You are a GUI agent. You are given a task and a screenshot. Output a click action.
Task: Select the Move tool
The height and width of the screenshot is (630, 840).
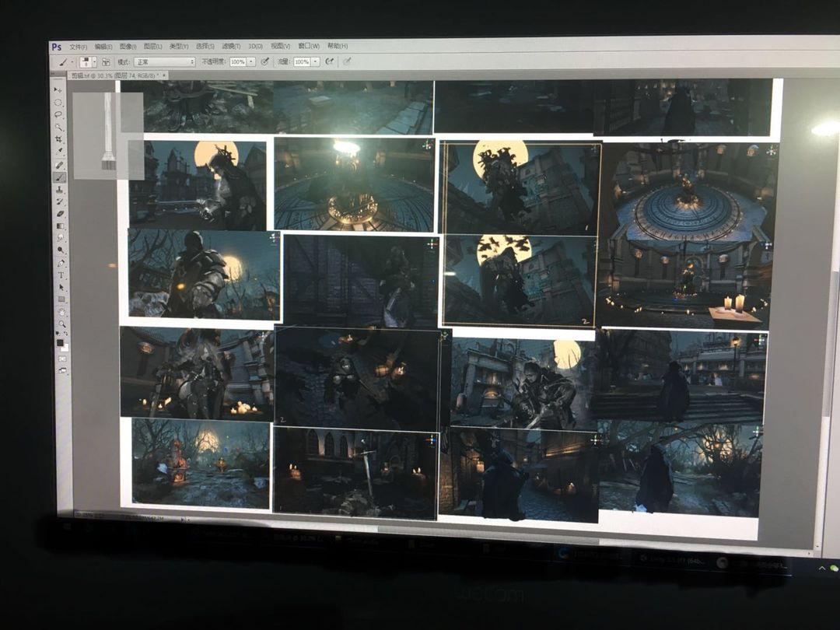(x=58, y=90)
